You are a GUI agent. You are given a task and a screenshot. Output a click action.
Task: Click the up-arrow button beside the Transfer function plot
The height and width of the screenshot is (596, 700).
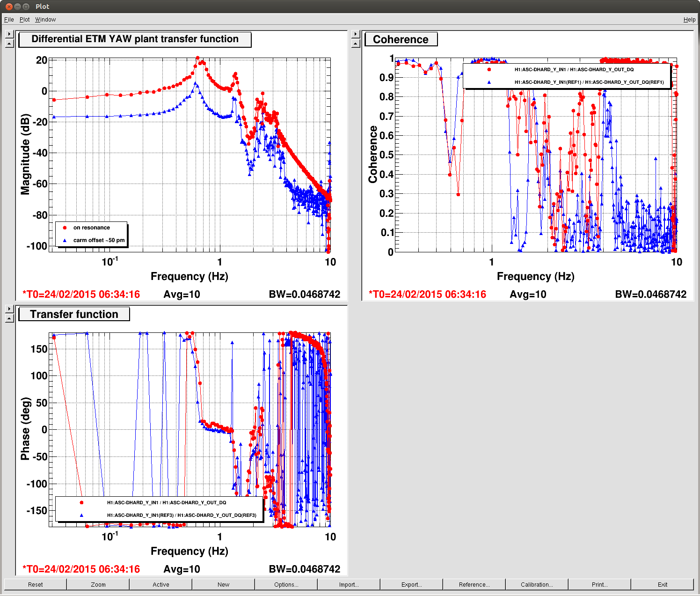[9, 318]
